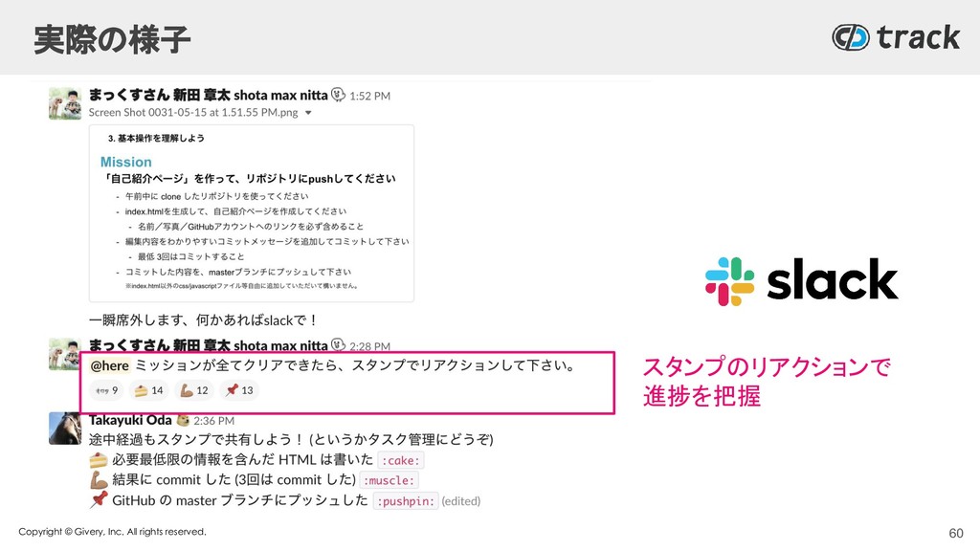This screenshot has height=551, width=980.
Task: Click the slide title 実際の様子
Action: (112, 39)
